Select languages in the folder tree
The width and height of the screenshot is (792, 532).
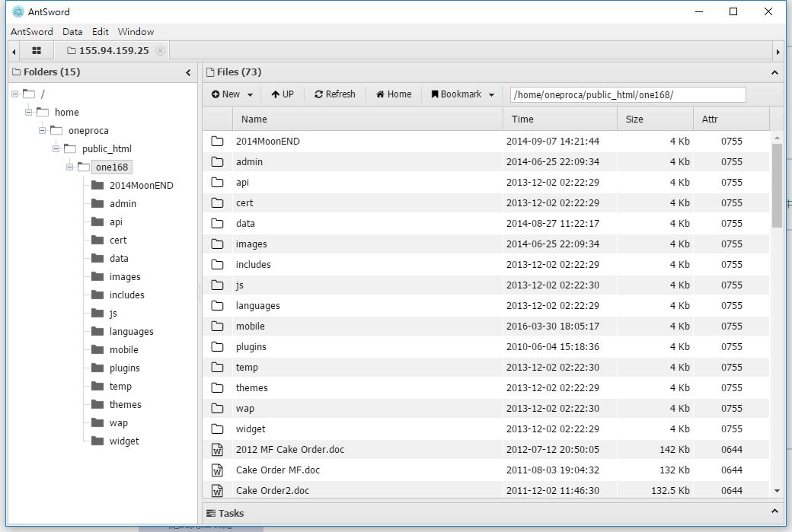coord(131,332)
